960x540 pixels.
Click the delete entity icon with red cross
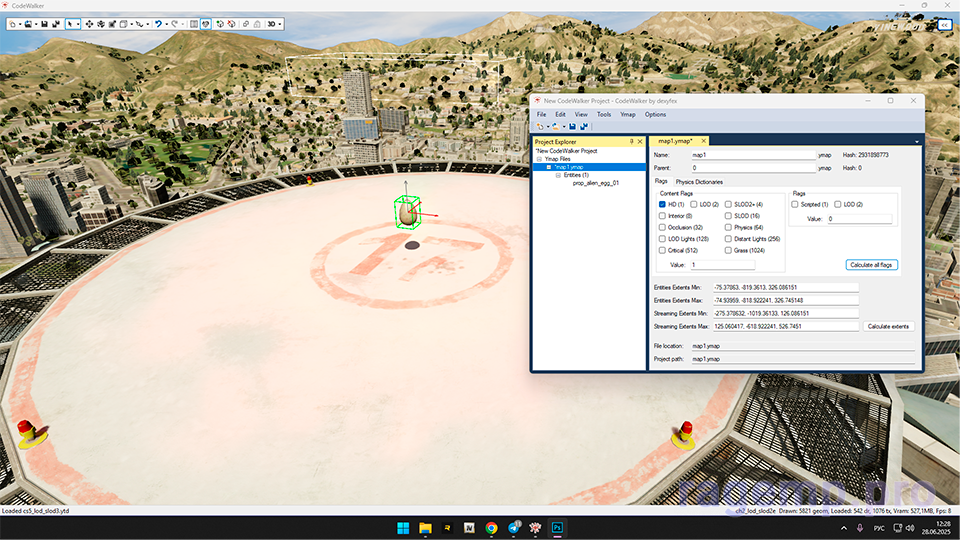coord(231,24)
